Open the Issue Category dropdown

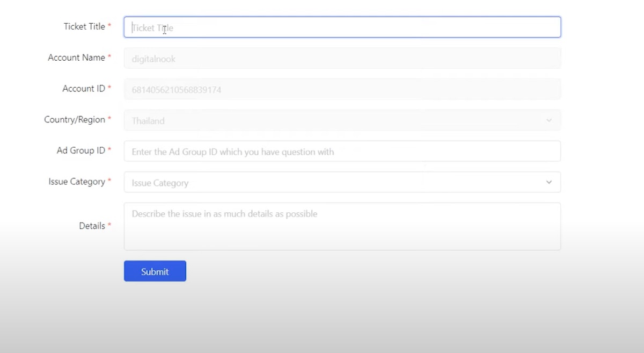[342, 182]
